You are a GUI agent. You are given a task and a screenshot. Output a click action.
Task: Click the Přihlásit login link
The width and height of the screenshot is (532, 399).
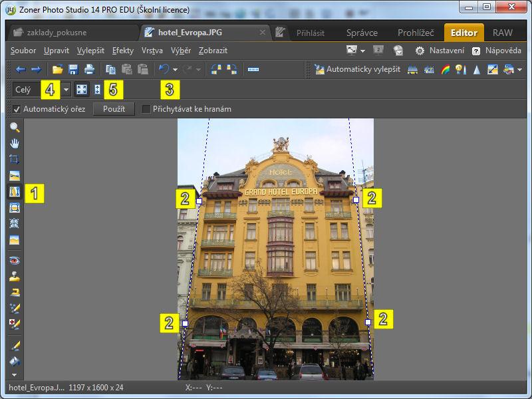coord(311,33)
